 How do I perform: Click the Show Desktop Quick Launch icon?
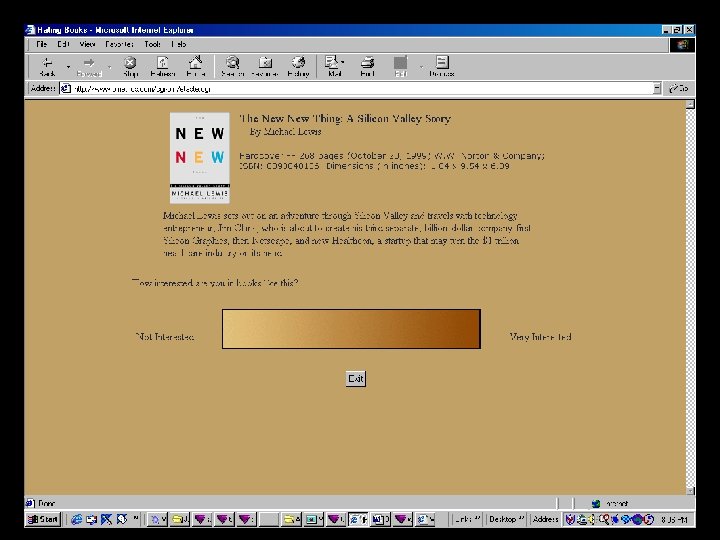pyautogui.click(x=107, y=519)
